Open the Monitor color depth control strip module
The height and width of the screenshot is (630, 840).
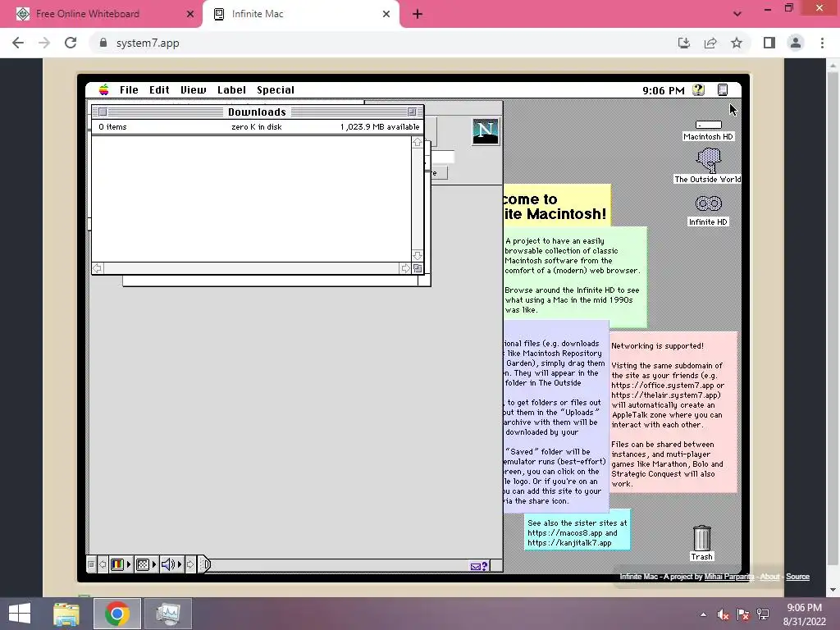click(x=121, y=564)
